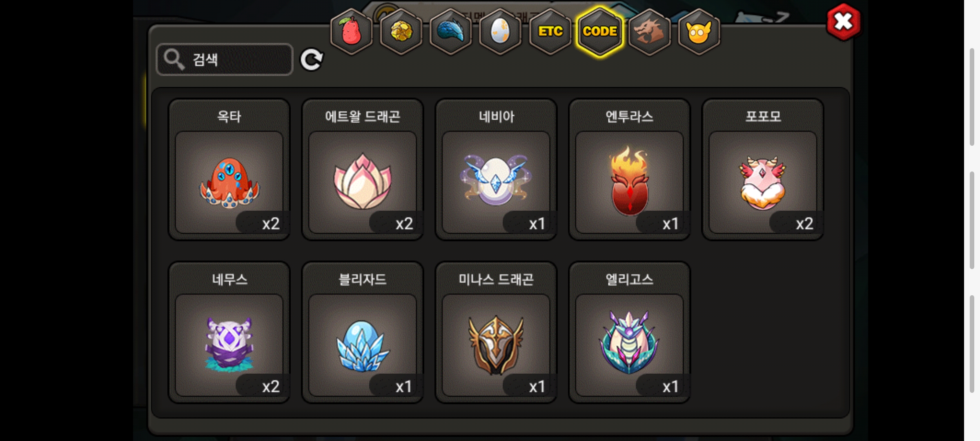
Task: Select the 포포모 pink egg card
Action: [x=763, y=169]
